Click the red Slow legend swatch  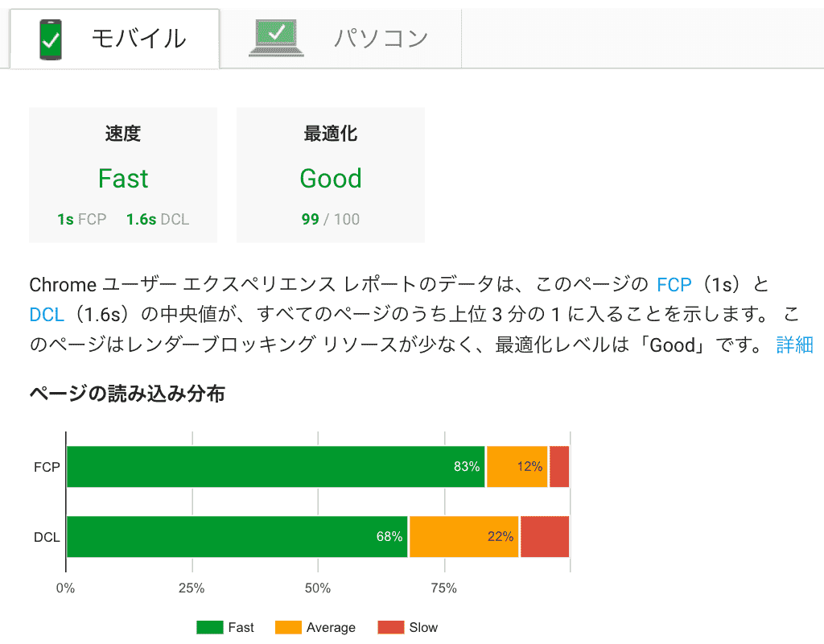(x=390, y=627)
